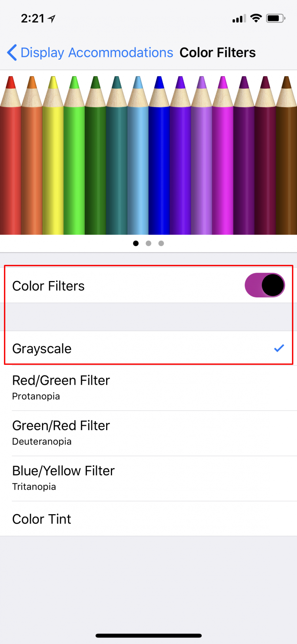The height and width of the screenshot is (644, 297).
Task: Tap the back chevron arrow icon
Action: tap(12, 53)
